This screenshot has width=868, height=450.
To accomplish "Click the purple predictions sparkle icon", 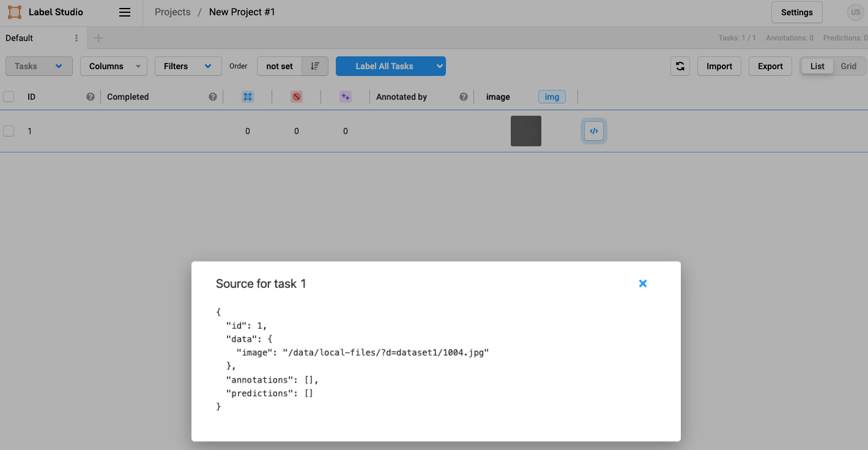I will (x=345, y=96).
